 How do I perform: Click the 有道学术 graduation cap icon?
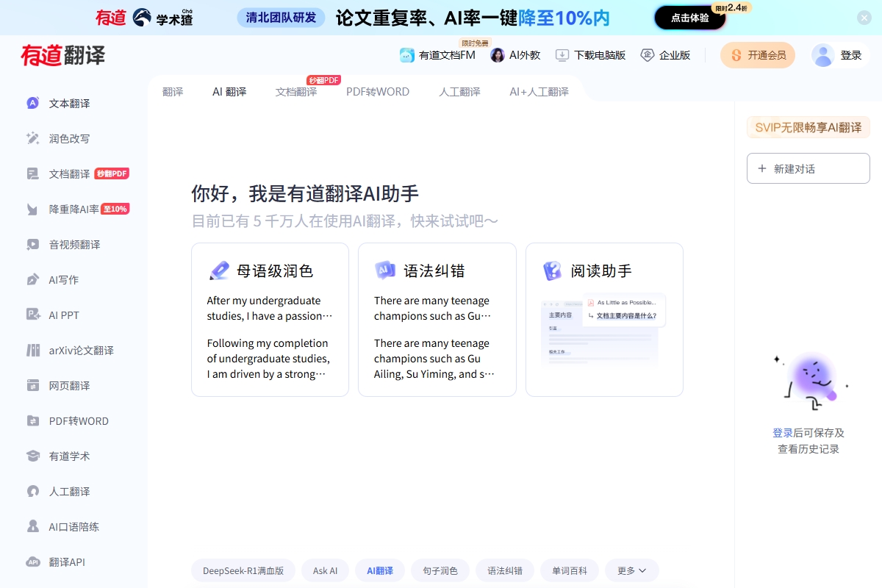click(x=32, y=456)
